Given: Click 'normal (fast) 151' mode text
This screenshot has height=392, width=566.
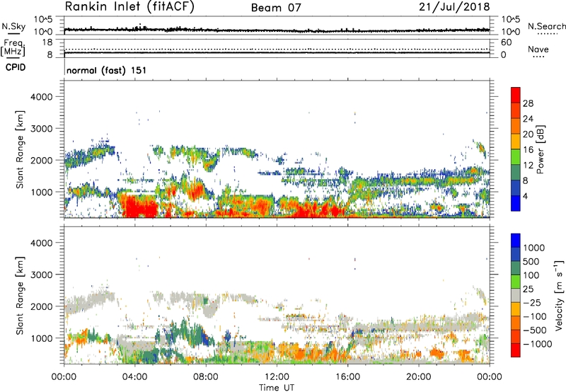Looking at the screenshot, I should 107,70.
